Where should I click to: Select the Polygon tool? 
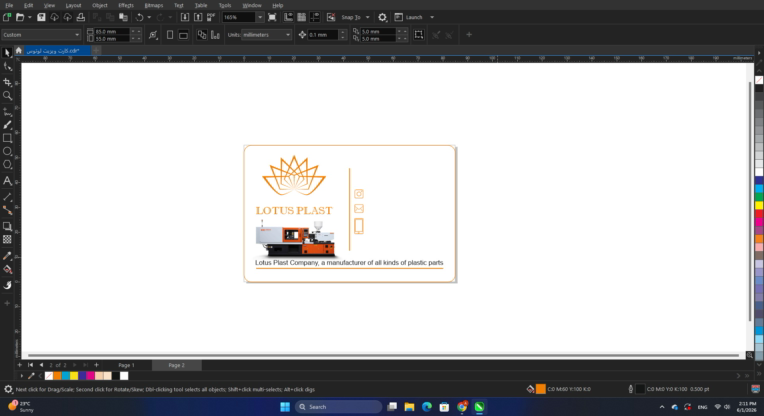[x=7, y=165]
